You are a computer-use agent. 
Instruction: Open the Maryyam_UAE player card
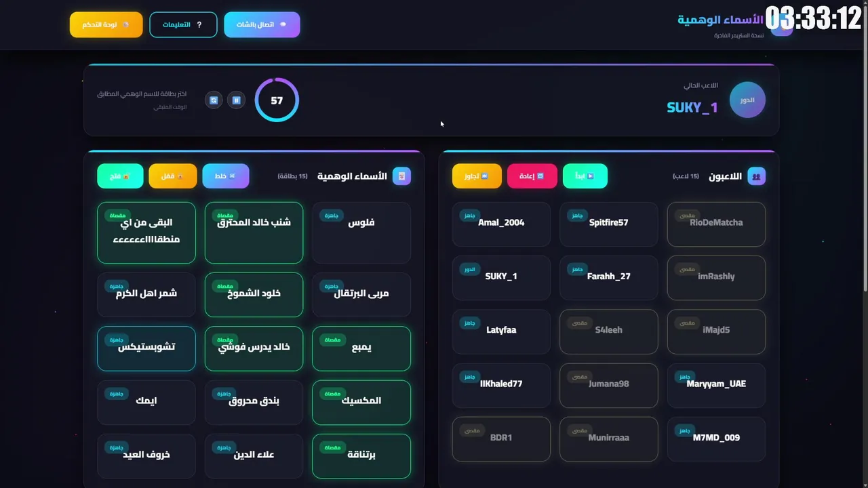(x=716, y=385)
